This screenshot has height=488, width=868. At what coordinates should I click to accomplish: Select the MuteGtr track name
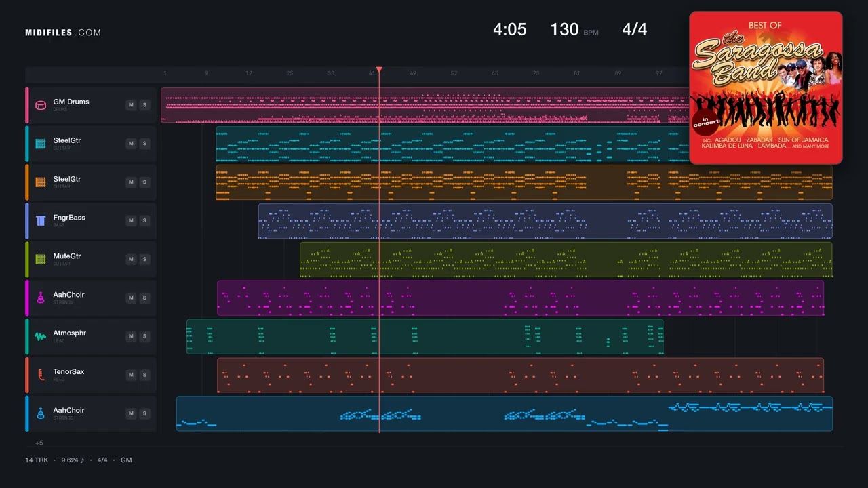pyautogui.click(x=67, y=256)
